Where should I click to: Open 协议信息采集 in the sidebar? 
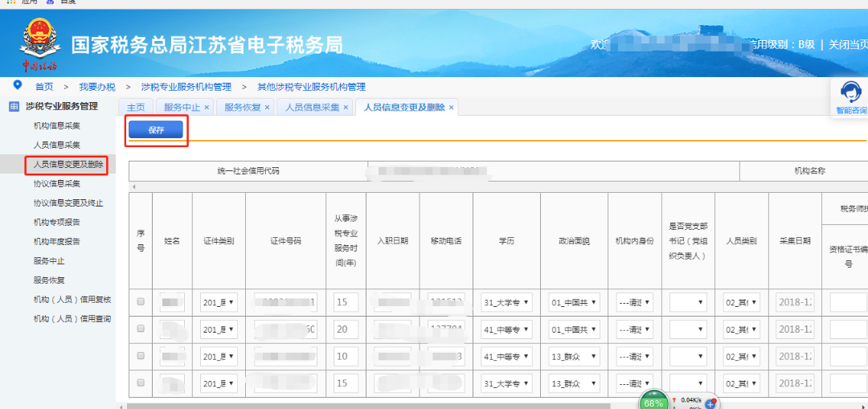coord(57,184)
